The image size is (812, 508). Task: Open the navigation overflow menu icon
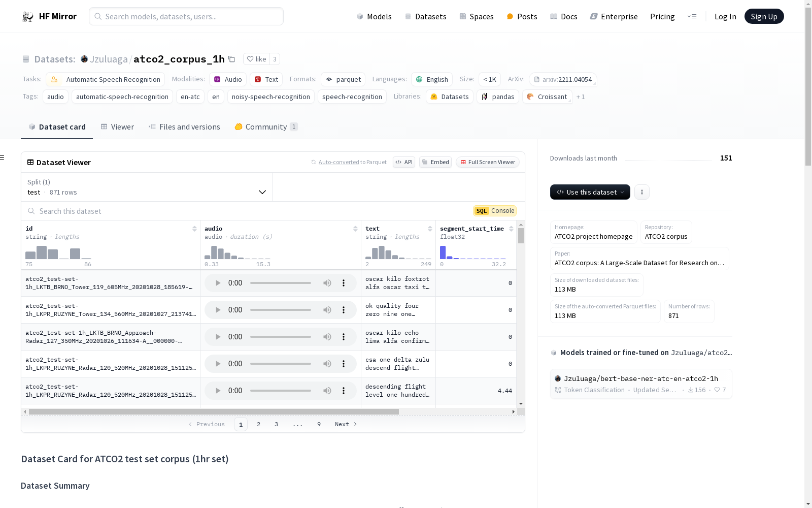(x=692, y=16)
